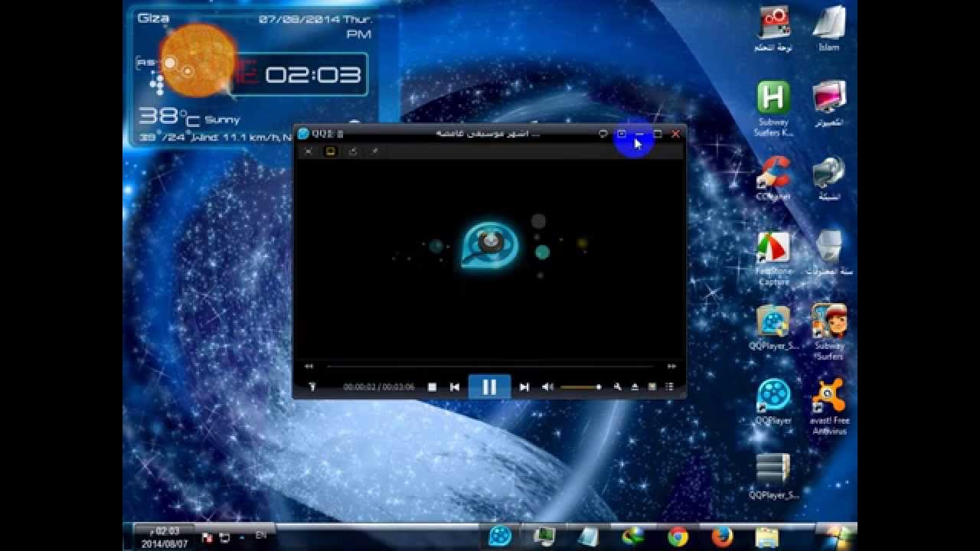The width and height of the screenshot is (980, 551).
Task: Open the Notepad taskbar icon
Action: (589, 537)
